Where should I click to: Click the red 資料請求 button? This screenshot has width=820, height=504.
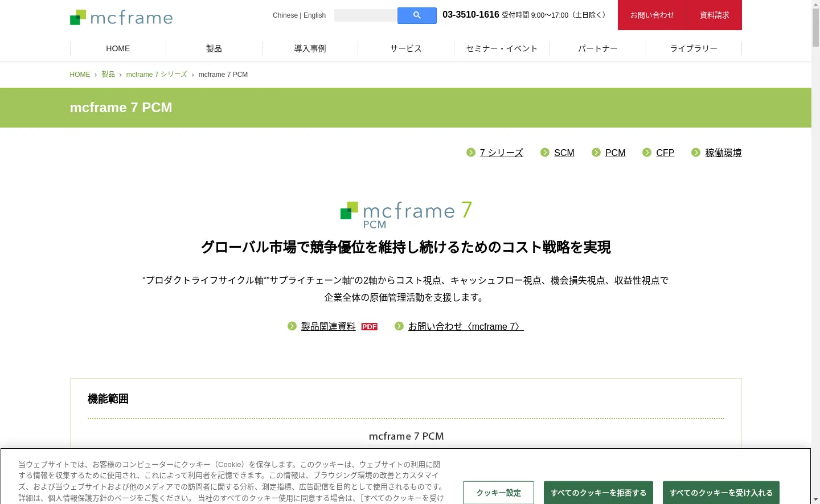click(715, 15)
